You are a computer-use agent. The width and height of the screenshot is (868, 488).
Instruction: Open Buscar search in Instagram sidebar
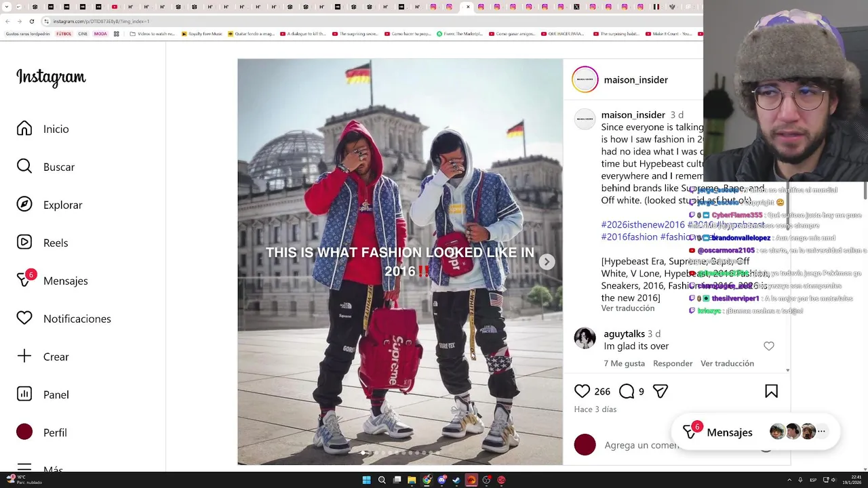point(45,167)
